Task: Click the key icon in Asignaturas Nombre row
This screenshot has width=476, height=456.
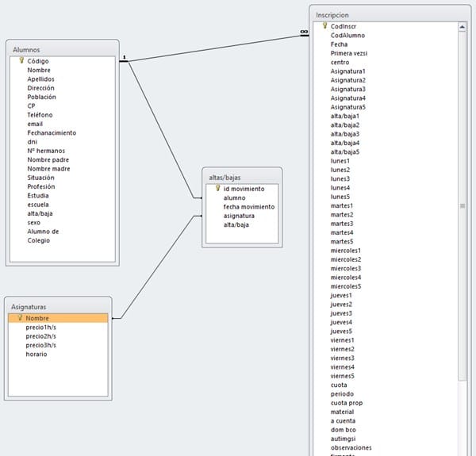Action: tap(20, 318)
